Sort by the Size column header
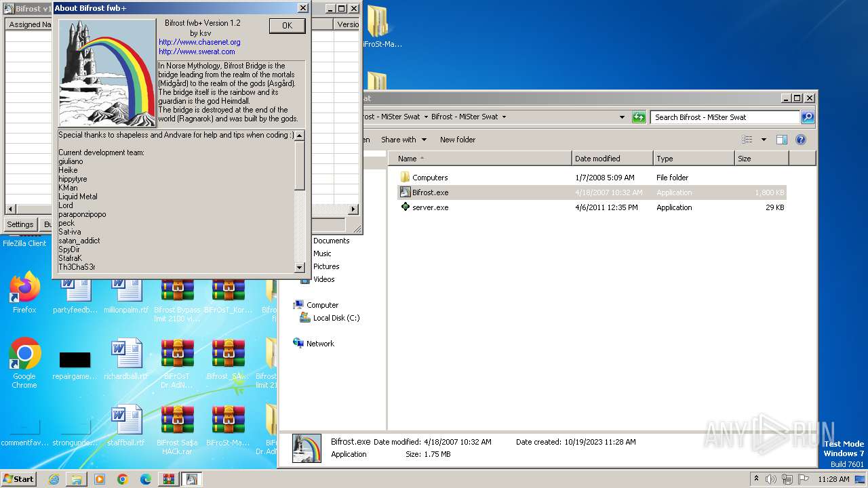This screenshot has height=488, width=868. tap(762, 159)
